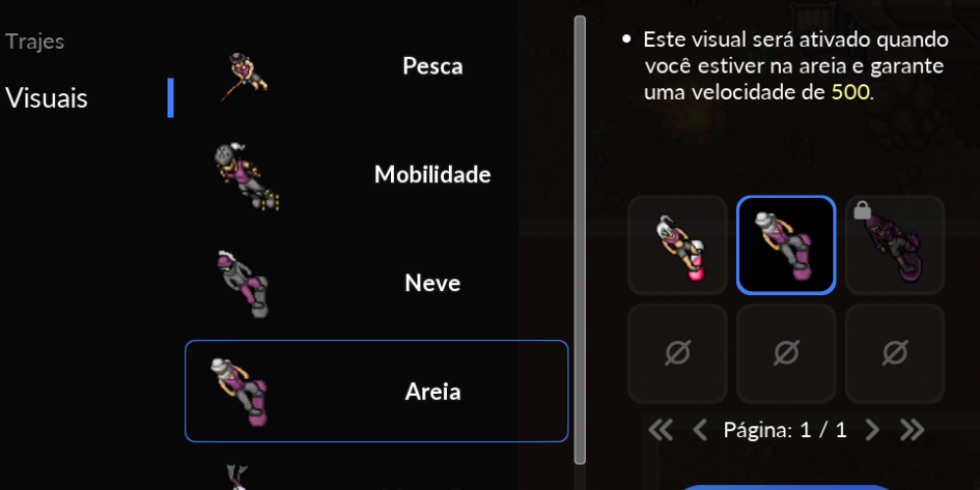
Task: Open the Trajes tab
Action: (35, 42)
